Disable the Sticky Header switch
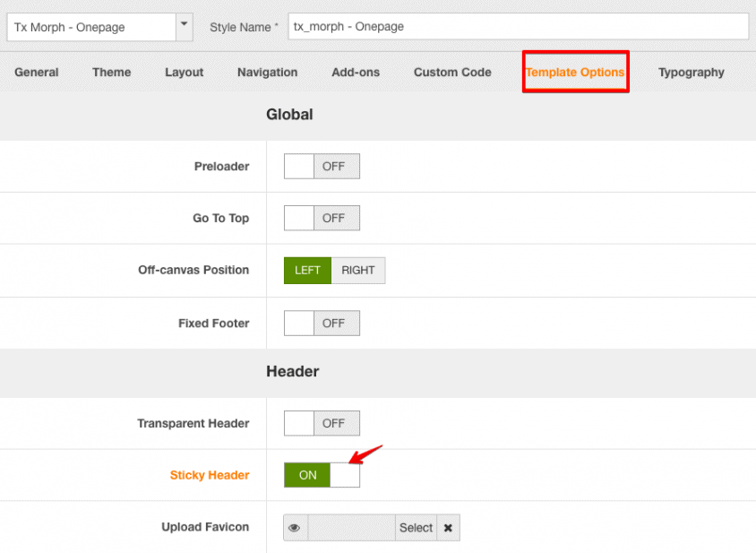 (322, 475)
